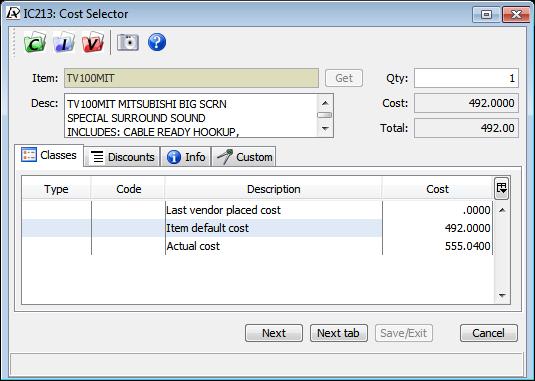
Task: Click the application logo in title bar
Action: click(13, 13)
